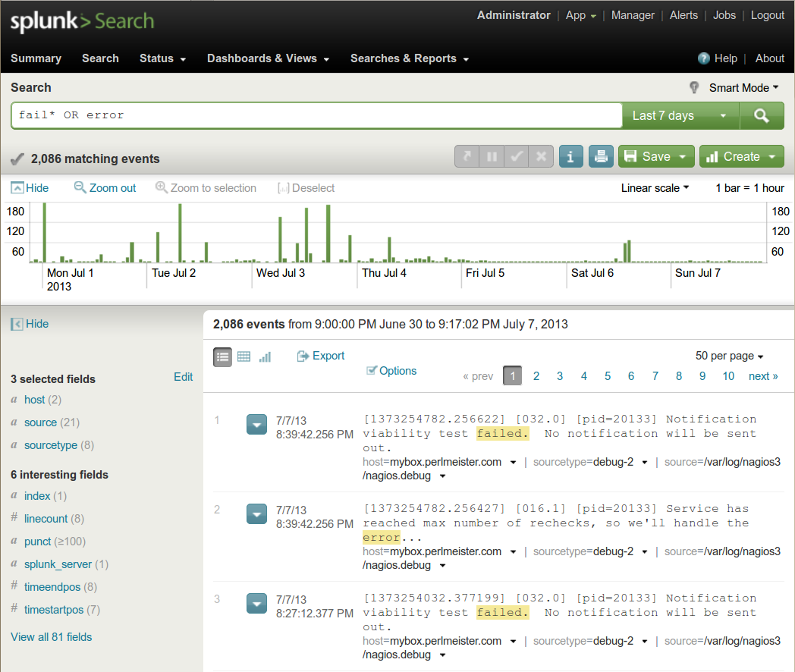Open the Create dropdown menu

pyautogui.click(x=742, y=156)
